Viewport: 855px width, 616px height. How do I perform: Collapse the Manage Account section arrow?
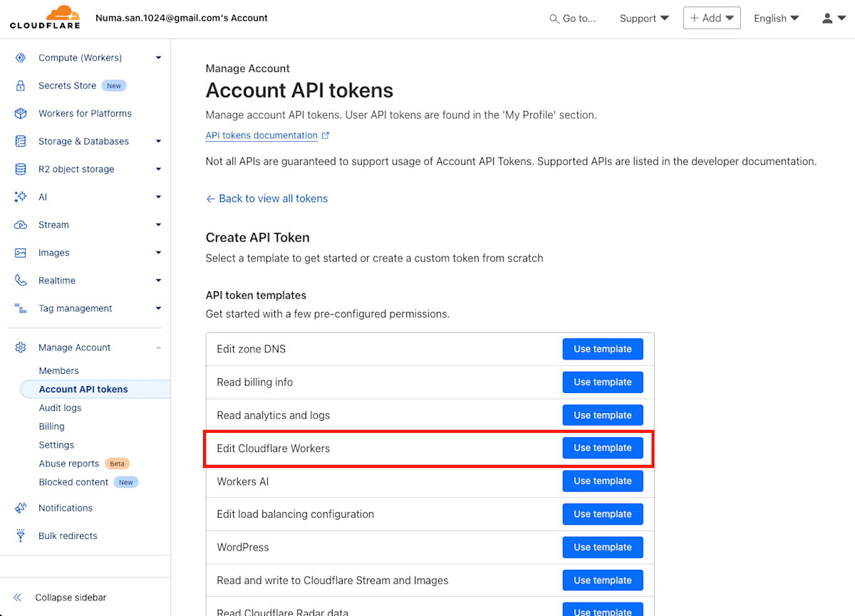[x=158, y=348]
